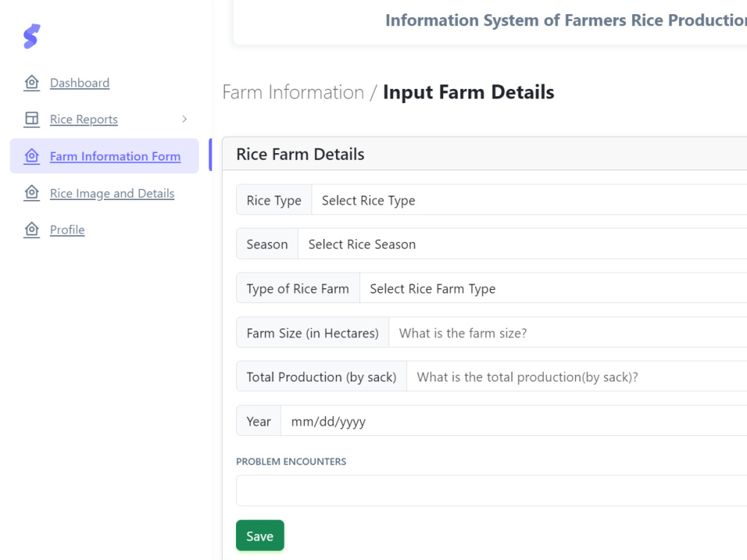Focus the total production by sack field
This screenshot has height=560, width=747.
[577, 376]
